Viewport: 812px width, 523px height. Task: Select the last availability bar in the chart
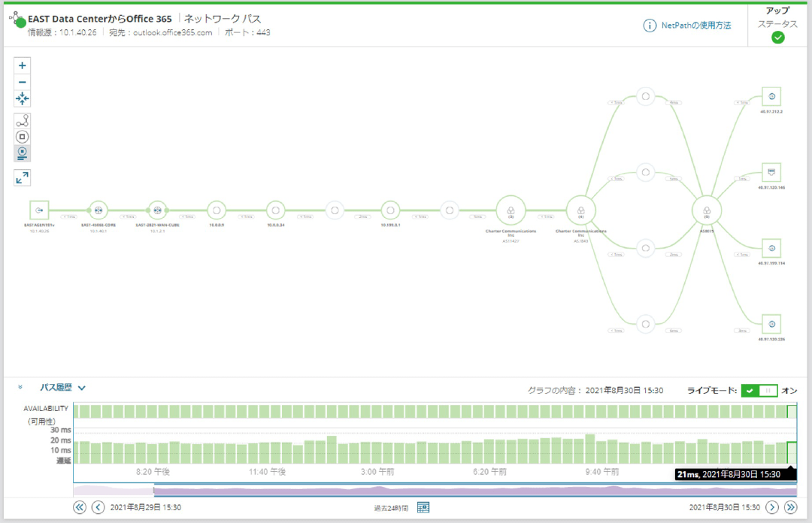791,412
